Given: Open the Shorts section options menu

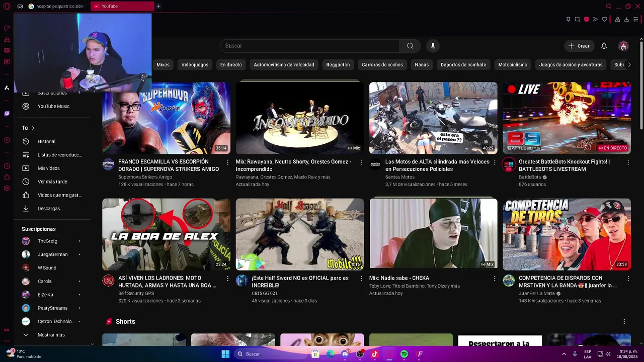Looking at the screenshot, I should click(624, 321).
